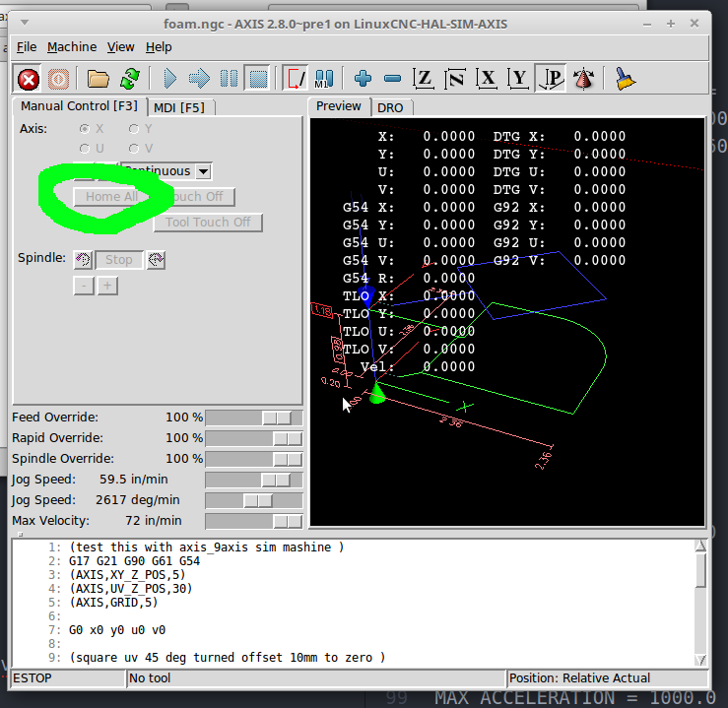Toggle the machine power button
Viewport: 728px width, 708px height.
pos(58,79)
